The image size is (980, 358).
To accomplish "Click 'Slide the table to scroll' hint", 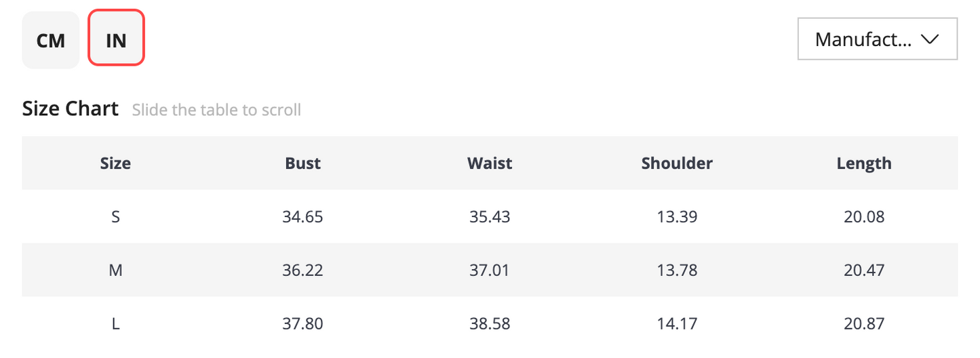I will 216,110.
